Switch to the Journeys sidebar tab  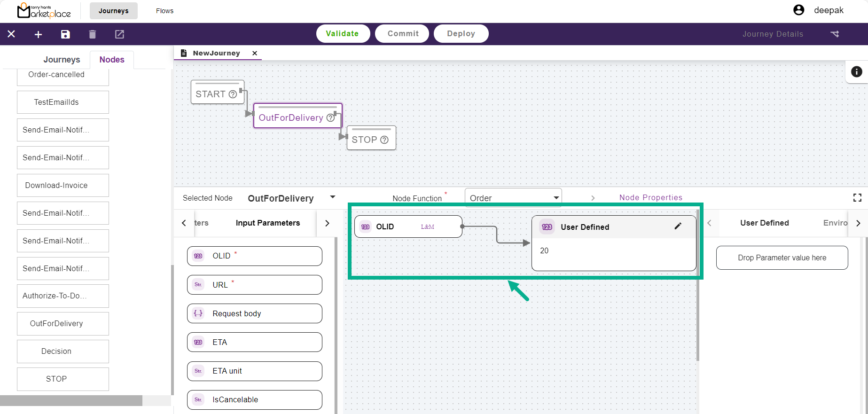click(x=62, y=60)
